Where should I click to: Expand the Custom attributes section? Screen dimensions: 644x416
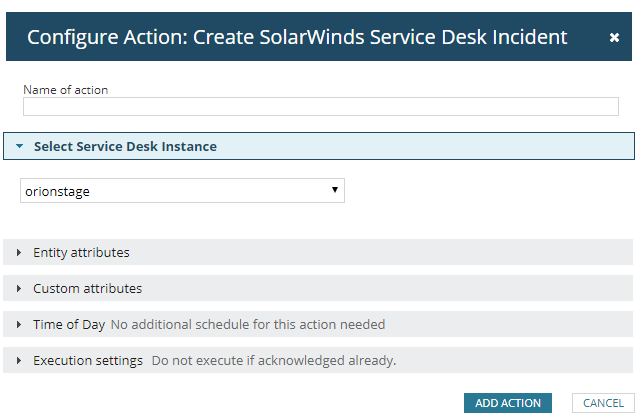(x=87, y=288)
